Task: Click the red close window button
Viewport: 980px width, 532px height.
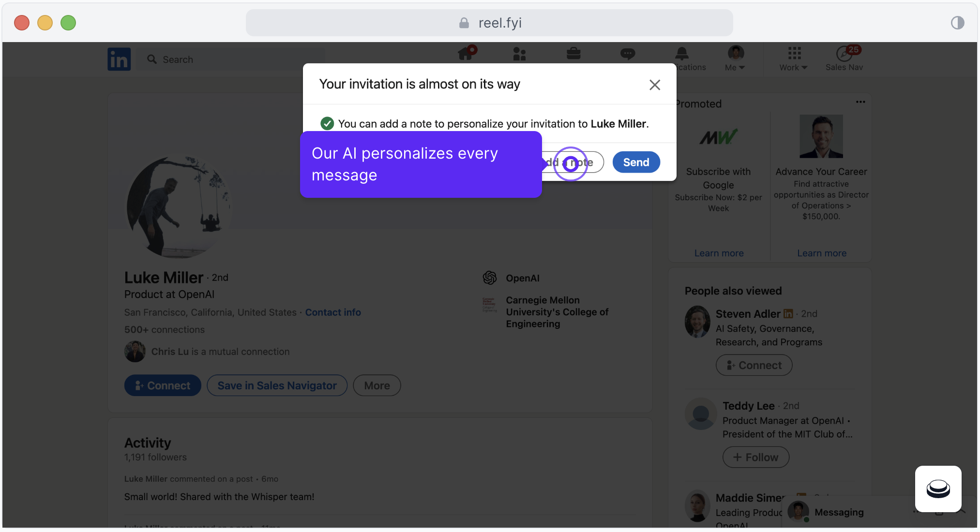Action: click(22, 23)
